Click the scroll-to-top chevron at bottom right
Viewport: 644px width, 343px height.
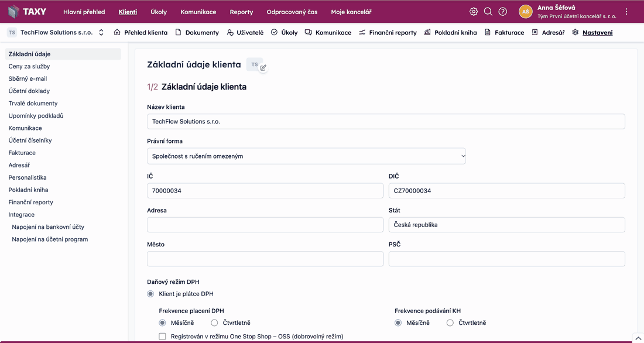[638, 338]
